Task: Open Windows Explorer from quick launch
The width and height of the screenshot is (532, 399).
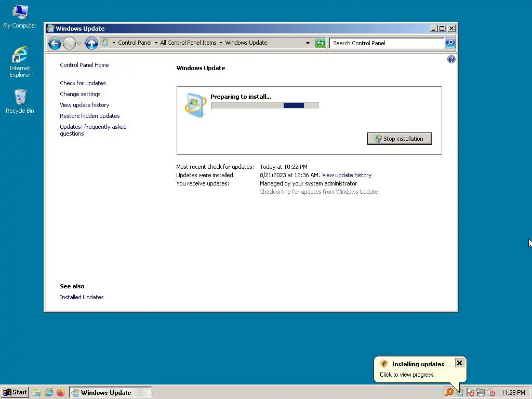Action: (37, 393)
